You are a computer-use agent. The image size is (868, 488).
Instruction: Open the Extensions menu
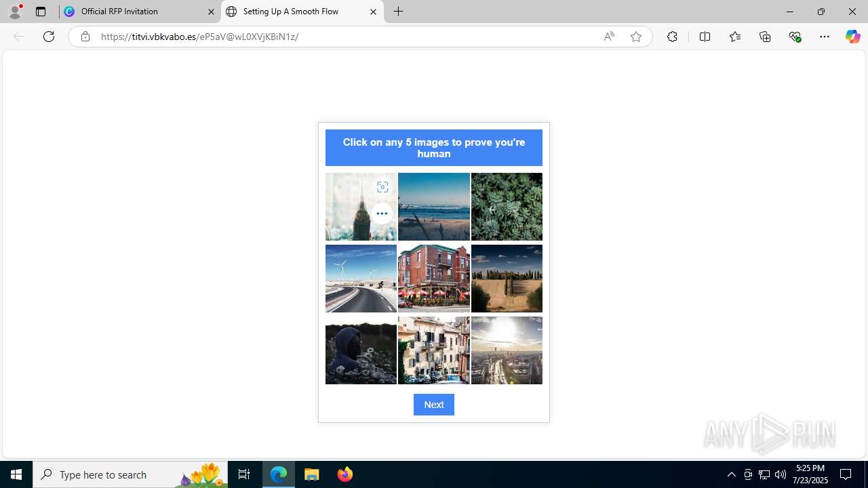[x=672, y=37]
